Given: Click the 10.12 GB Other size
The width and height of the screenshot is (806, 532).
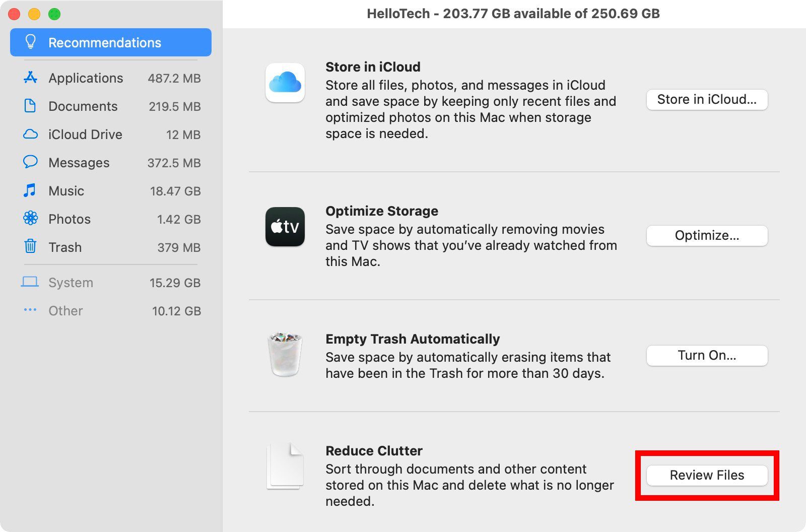Looking at the screenshot, I should [x=176, y=311].
